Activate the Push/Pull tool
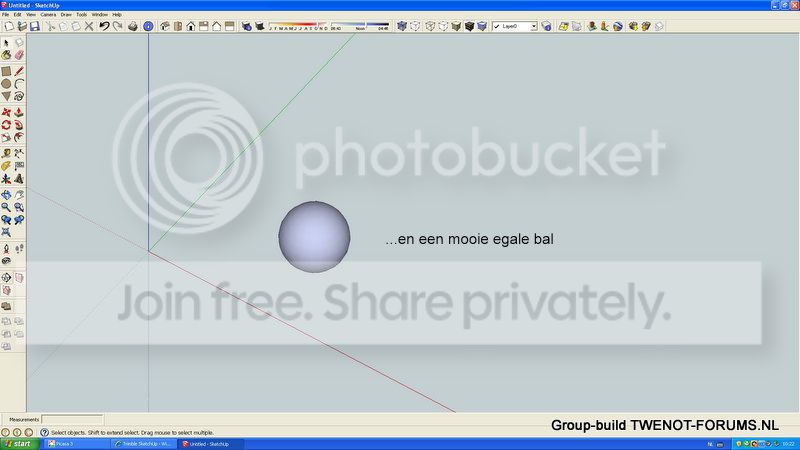 pos(19,112)
